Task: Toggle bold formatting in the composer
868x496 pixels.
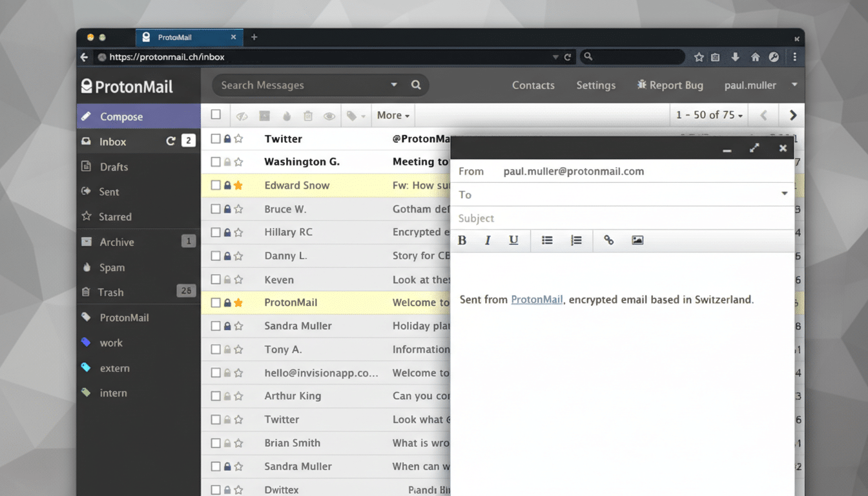Action: pos(462,240)
